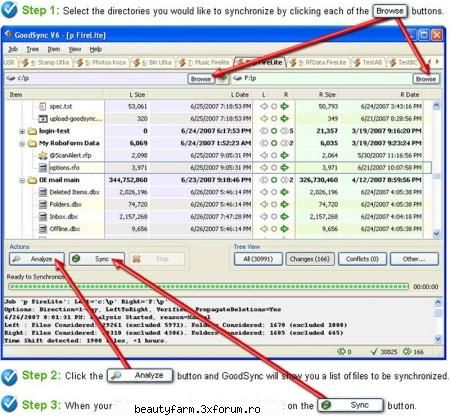Select the @ScanAlert.rfp file icon
The width and height of the screenshot is (450, 416).
[x=43, y=155]
